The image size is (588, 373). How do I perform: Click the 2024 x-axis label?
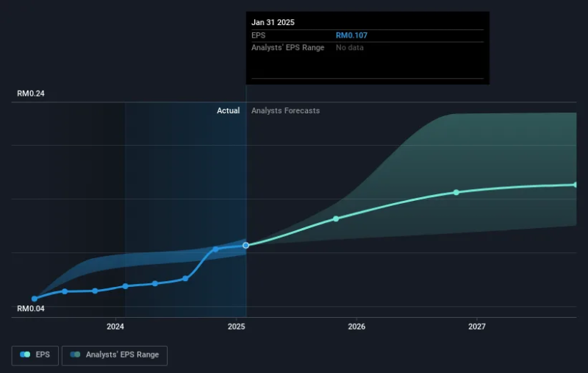point(115,326)
